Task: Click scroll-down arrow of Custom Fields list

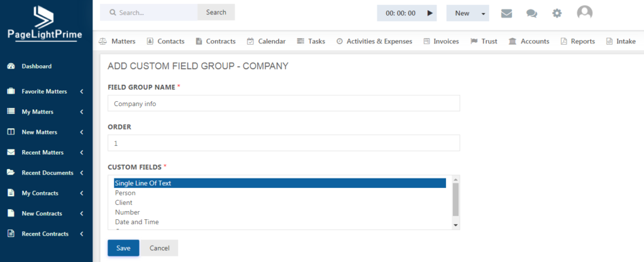Action: (x=455, y=226)
